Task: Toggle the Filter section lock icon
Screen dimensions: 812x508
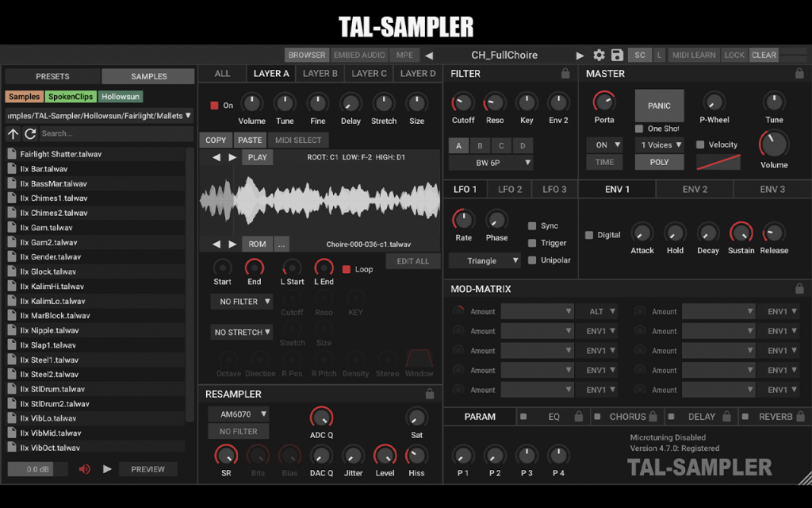Action: pyautogui.click(x=565, y=74)
